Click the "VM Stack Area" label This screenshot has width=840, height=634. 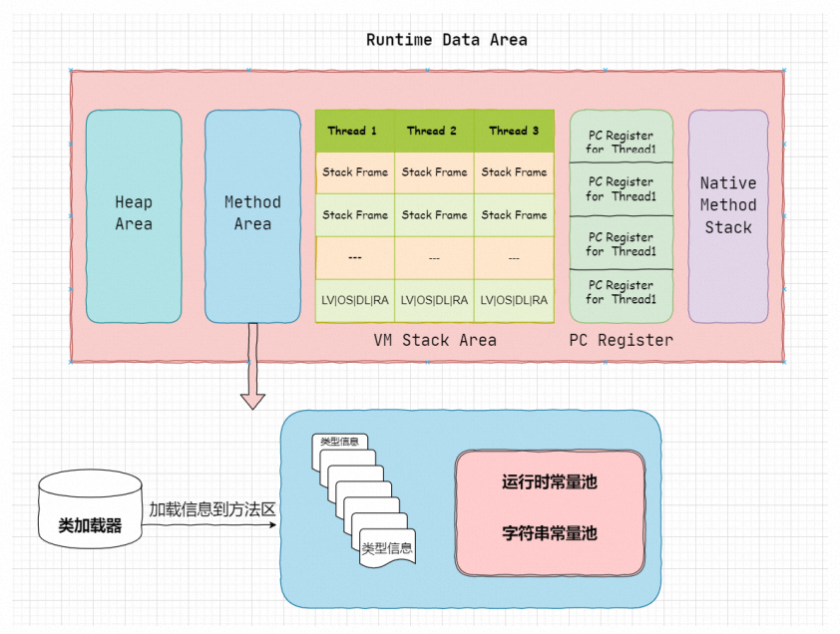(435, 341)
